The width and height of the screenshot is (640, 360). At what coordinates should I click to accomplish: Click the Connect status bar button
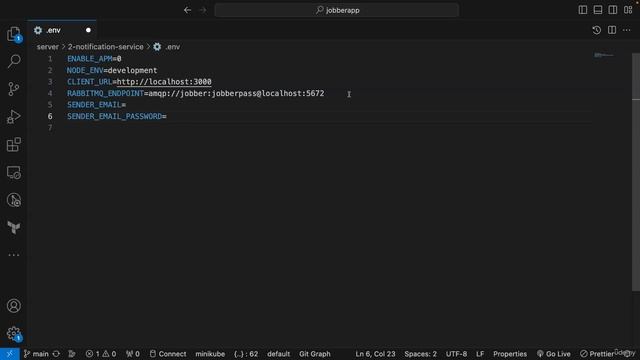pos(168,354)
